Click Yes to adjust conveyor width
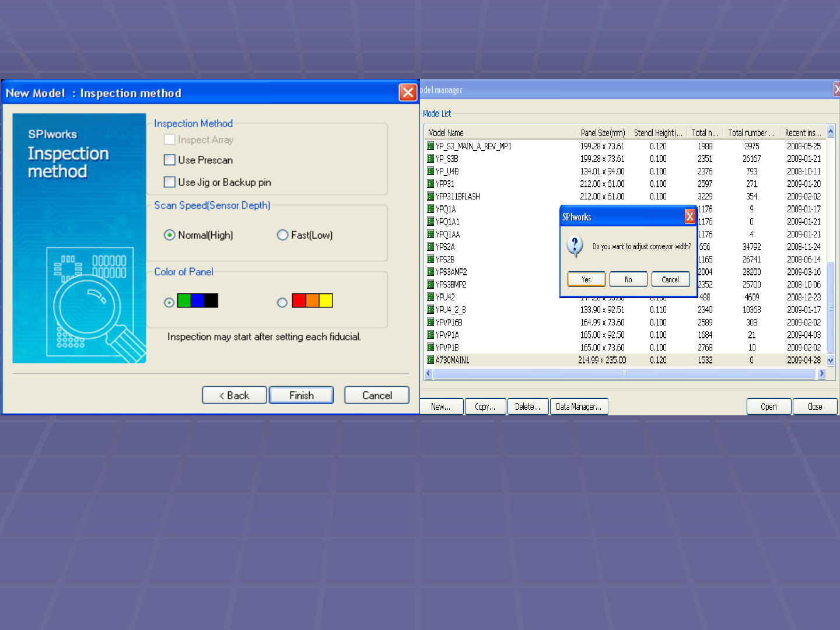Screen dimensions: 840x630 coord(586,279)
